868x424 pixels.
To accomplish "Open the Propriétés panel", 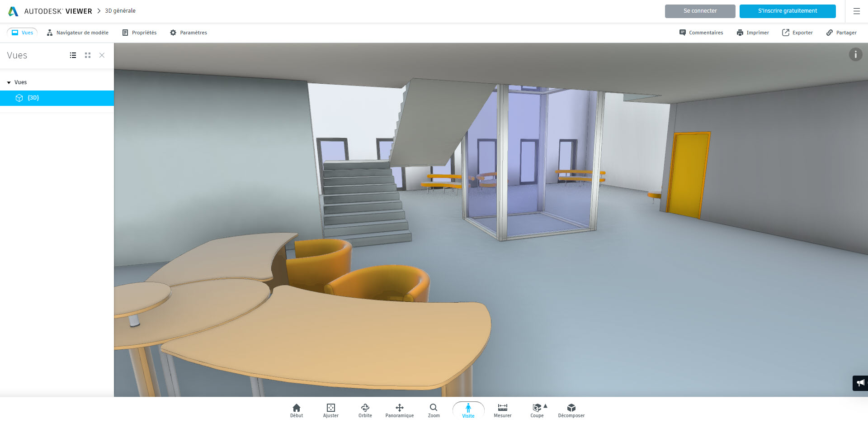I will 139,33.
